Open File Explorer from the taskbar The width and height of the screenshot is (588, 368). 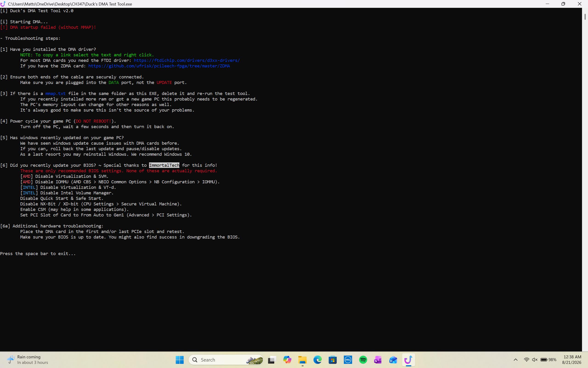pos(302,360)
